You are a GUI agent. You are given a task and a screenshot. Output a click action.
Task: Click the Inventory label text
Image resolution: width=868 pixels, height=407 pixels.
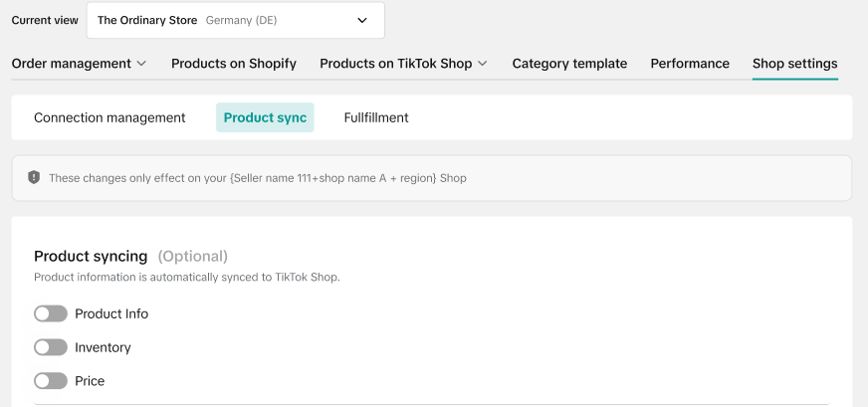103,347
